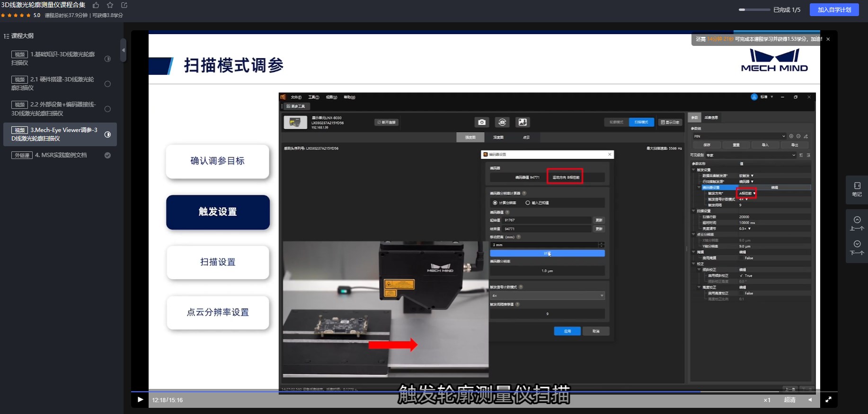868x414 pixels.
Task: Play the paused video
Action: 140,400
